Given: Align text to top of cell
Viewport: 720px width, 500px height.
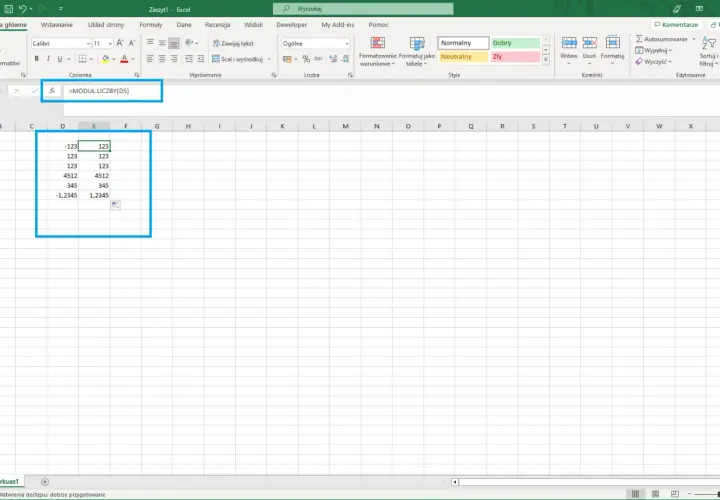Looking at the screenshot, I should (x=150, y=43).
